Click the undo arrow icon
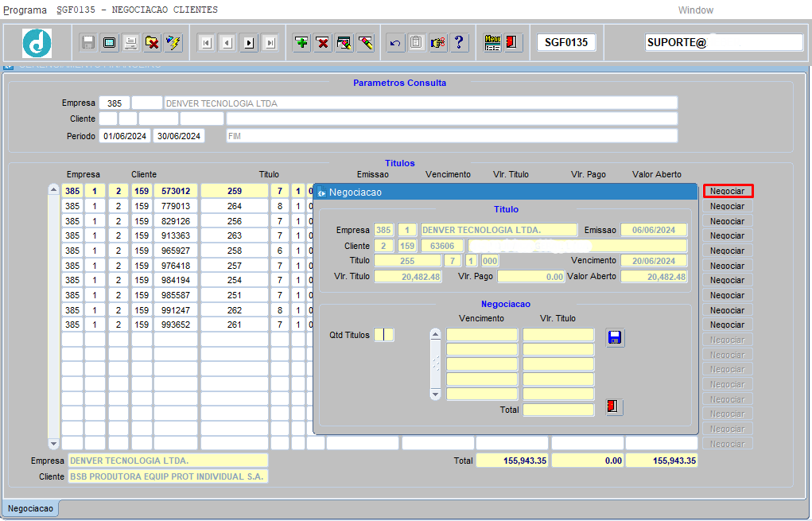812x521 pixels. click(x=395, y=42)
